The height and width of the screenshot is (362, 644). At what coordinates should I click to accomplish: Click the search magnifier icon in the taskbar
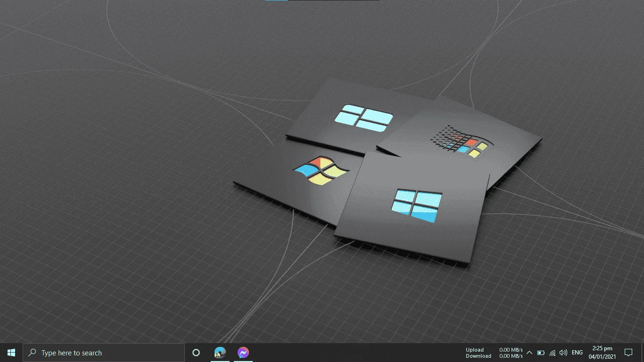pos(33,353)
